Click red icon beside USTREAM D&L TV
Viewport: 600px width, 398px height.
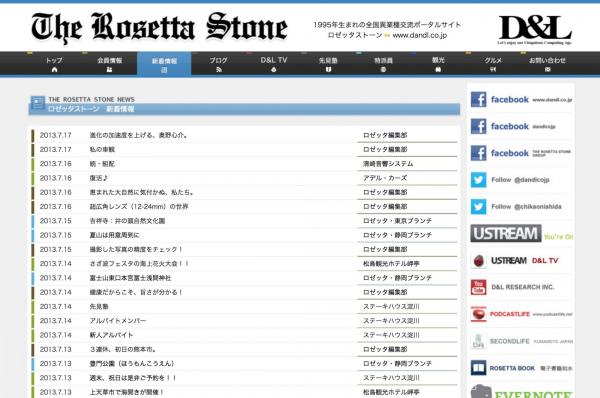coord(478,261)
